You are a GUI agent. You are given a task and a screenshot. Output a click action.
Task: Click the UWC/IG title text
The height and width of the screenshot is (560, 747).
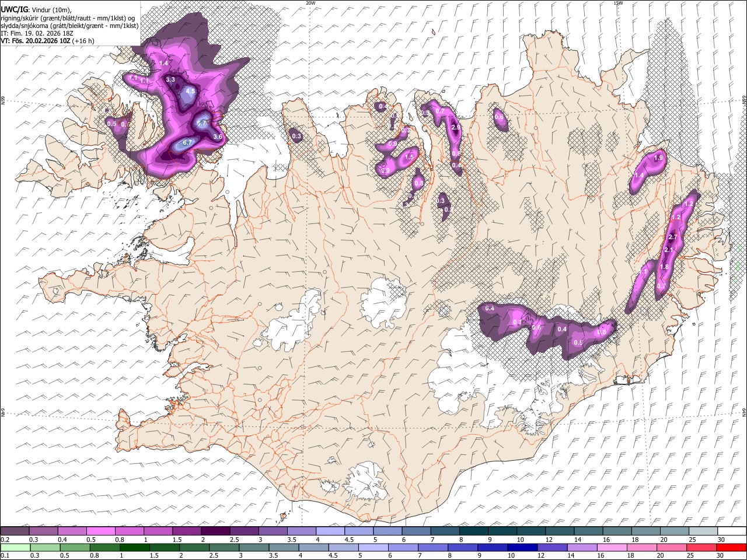coord(14,9)
